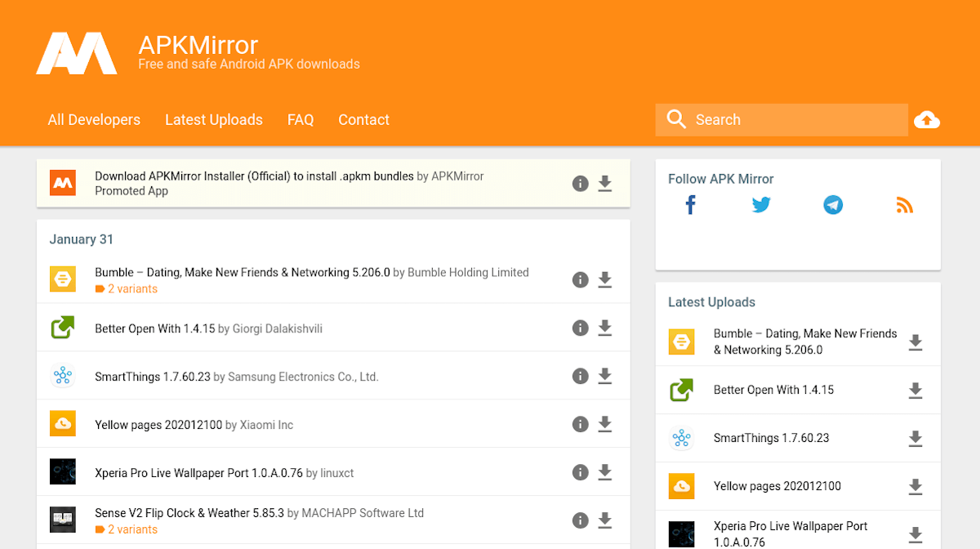Open Bumble Holding Limited developer link

point(468,273)
